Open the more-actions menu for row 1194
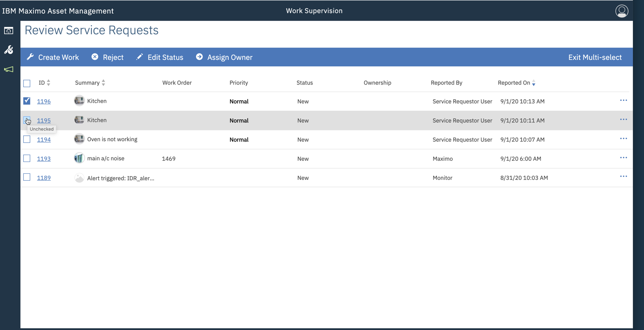This screenshot has height=330, width=644. 623,138
